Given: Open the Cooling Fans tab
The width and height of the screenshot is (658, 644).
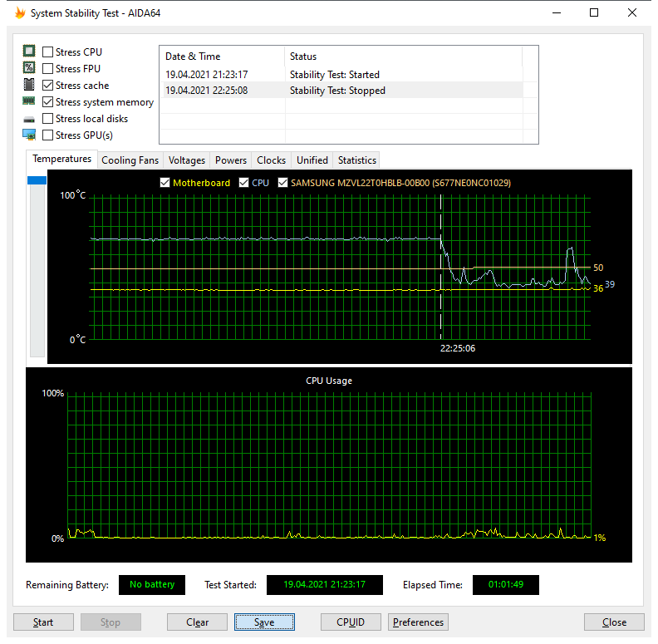Looking at the screenshot, I should pos(130,160).
